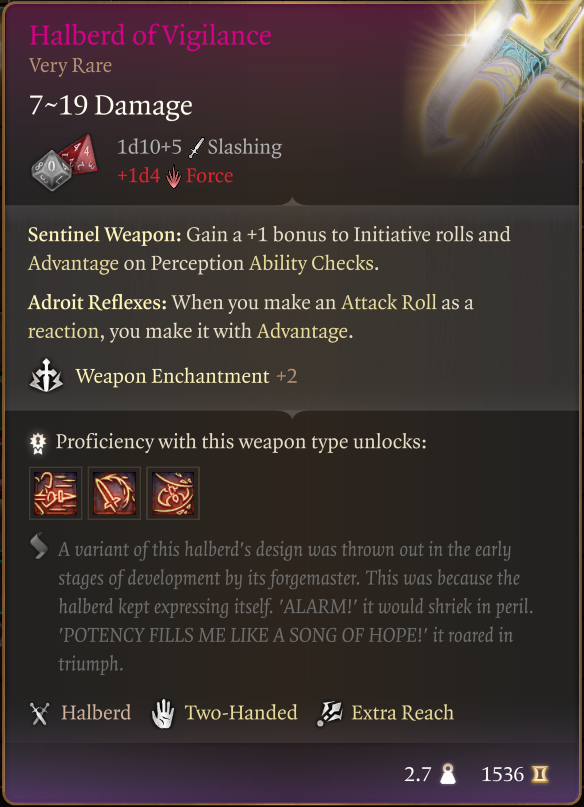Viewport: 584px width, 807px height.
Task: Click the crossed-weapons Halberd type icon
Action: coord(40,713)
